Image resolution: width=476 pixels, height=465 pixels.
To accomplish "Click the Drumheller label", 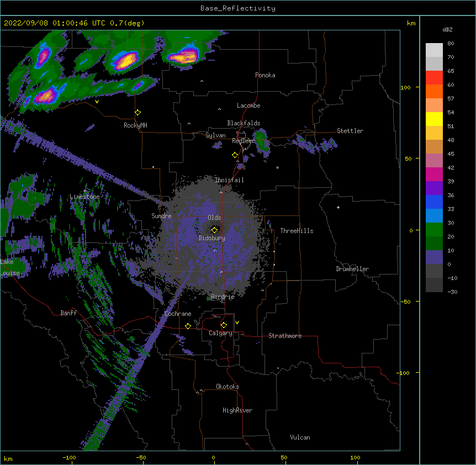I will click(x=352, y=269).
